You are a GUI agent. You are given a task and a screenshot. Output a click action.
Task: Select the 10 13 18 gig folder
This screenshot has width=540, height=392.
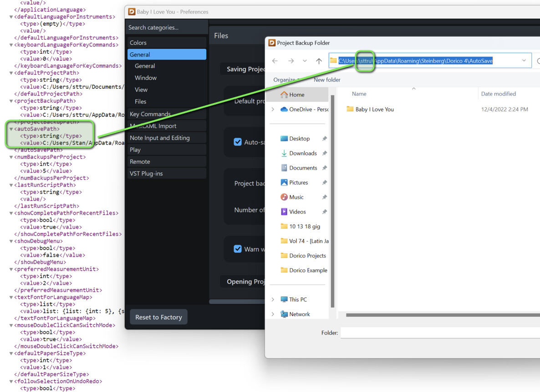click(x=301, y=226)
